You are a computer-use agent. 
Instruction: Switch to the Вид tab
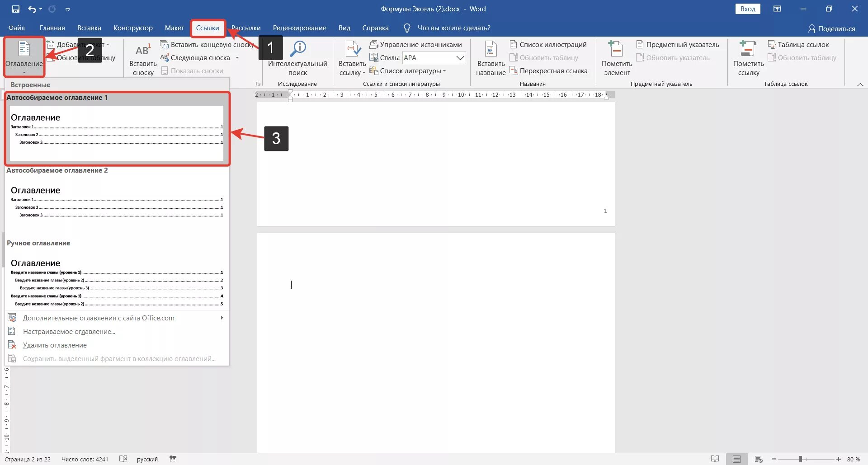(344, 28)
